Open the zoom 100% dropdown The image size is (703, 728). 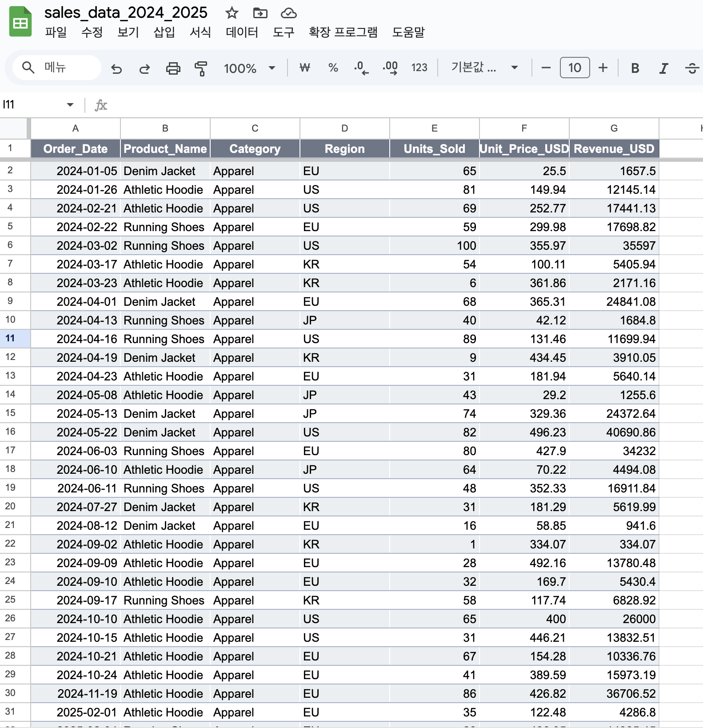(250, 68)
